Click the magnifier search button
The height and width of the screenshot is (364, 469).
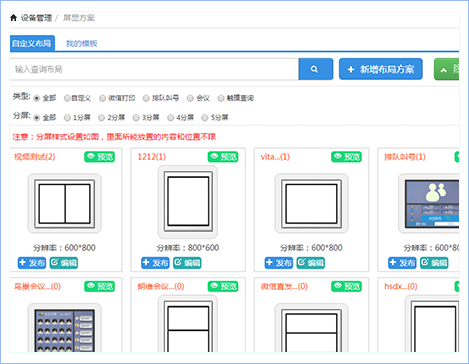tap(316, 69)
